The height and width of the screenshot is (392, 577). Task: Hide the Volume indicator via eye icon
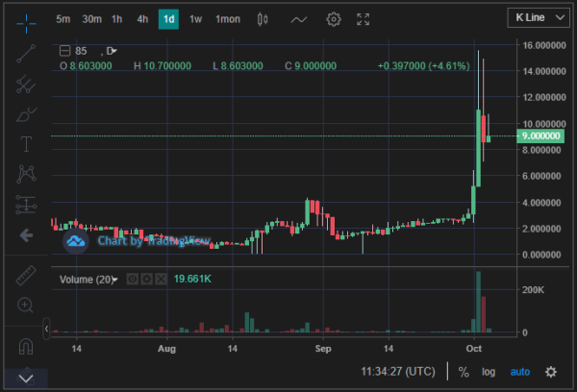coord(133,279)
